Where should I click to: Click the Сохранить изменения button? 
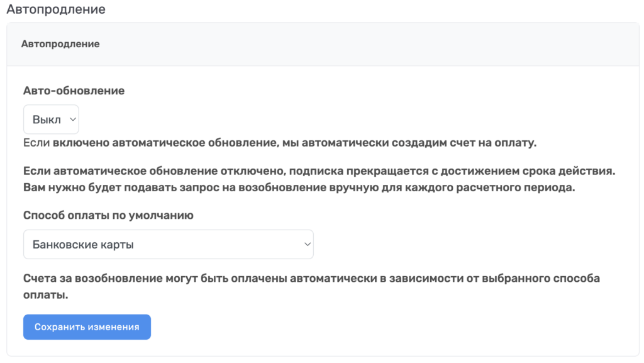(x=87, y=327)
